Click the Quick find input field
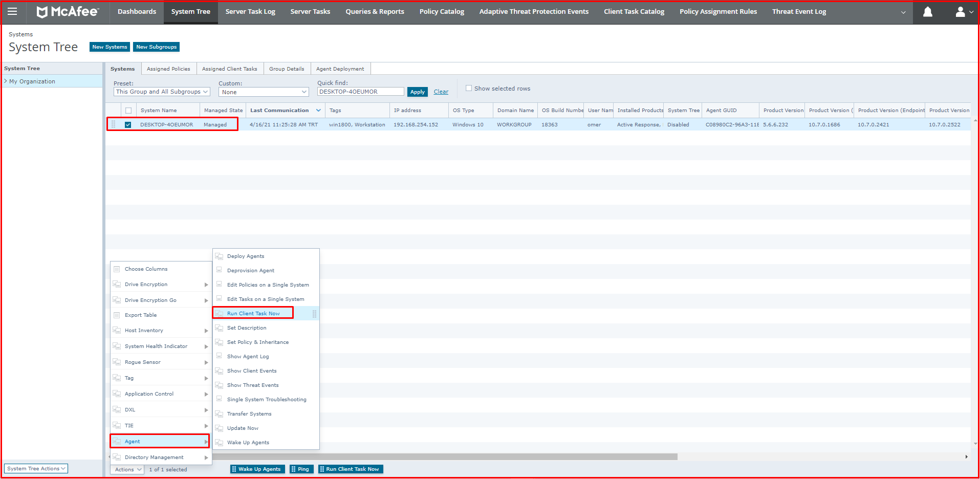The image size is (980, 479). [x=360, y=92]
